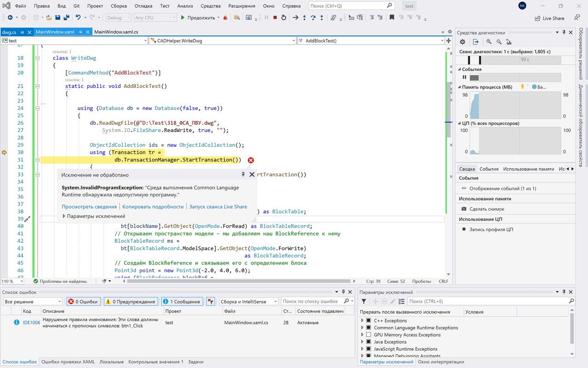This screenshot has width=588, height=368.
Task: Open the feedback icon near Live Share
Action: tap(577, 18)
